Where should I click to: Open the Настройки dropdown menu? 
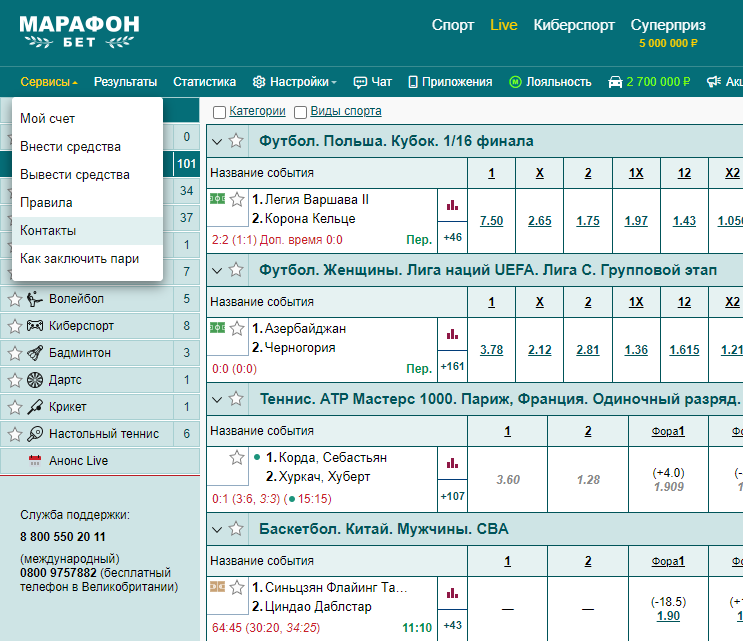point(294,82)
